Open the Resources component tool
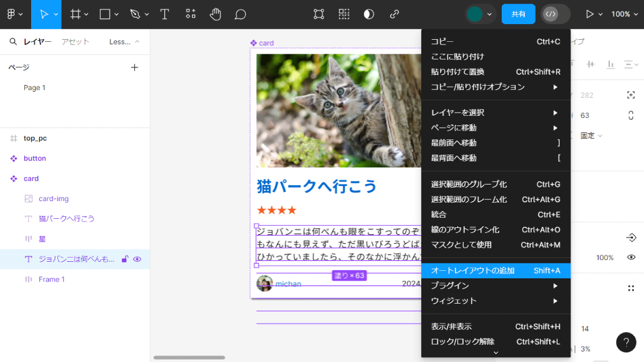This screenshot has width=644, height=362. [x=191, y=14]
